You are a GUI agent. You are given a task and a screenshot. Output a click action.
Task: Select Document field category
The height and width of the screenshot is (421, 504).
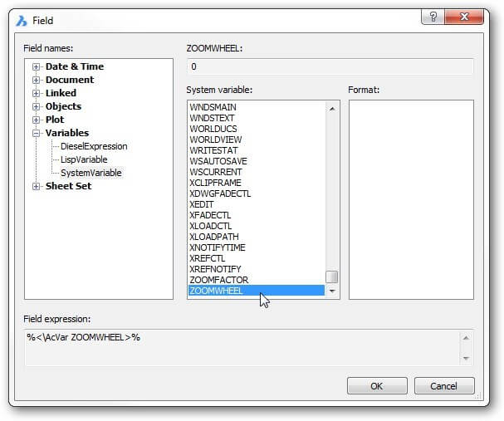pos(70,80)
